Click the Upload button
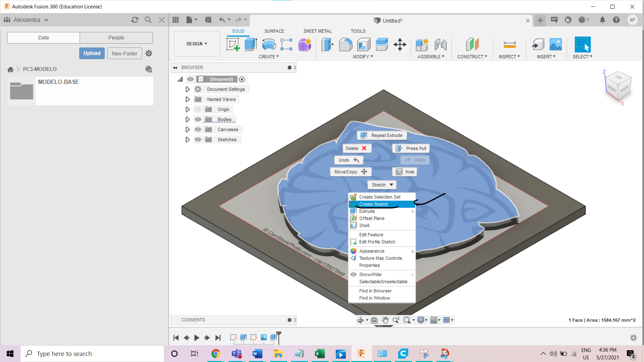The width and height of the screenshot is (644, 362). (x=92, y=53)
